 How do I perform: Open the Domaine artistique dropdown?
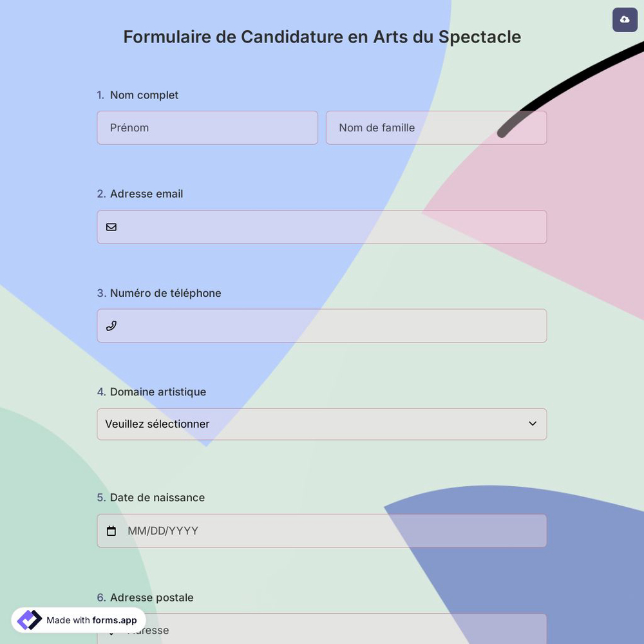tap(322, 424)
